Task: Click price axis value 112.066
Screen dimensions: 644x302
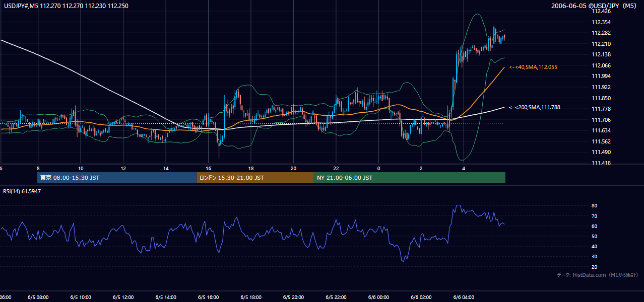Action: point(601,65)
